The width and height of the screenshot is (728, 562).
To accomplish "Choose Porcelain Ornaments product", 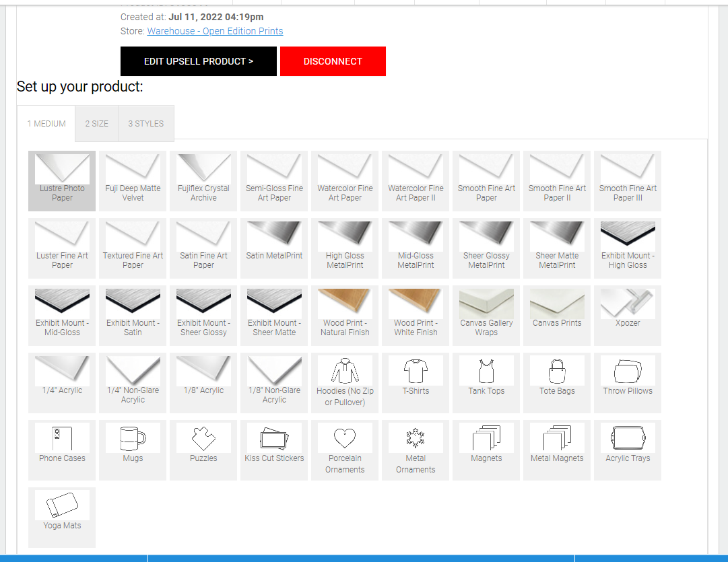I will (x=345, y=450).
